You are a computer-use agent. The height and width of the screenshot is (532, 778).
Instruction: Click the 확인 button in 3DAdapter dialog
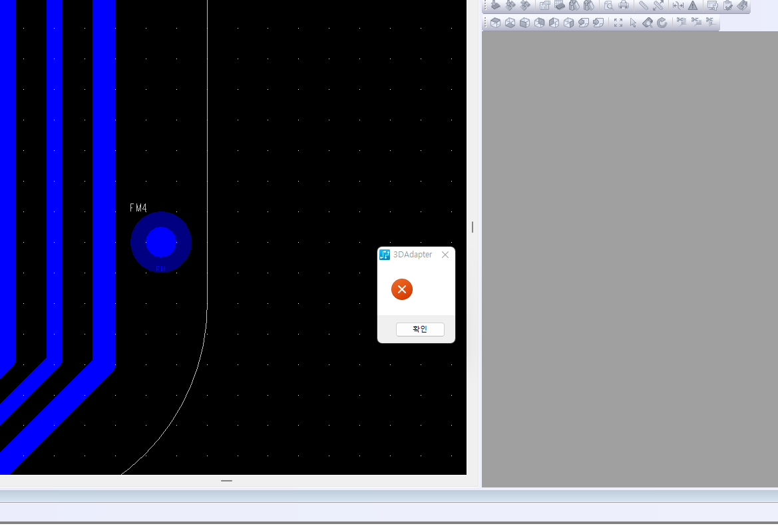pyautogui.click(x=420, y=329)
